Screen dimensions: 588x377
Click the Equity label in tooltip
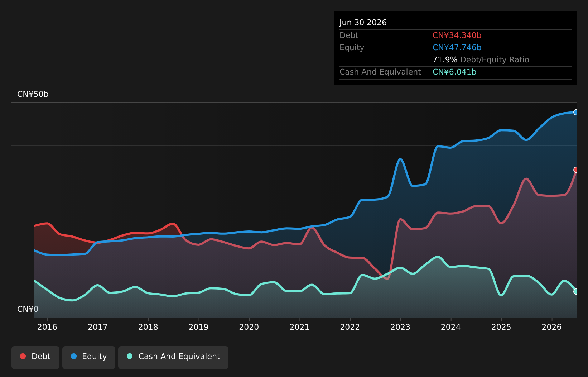(x=352, y=48)
